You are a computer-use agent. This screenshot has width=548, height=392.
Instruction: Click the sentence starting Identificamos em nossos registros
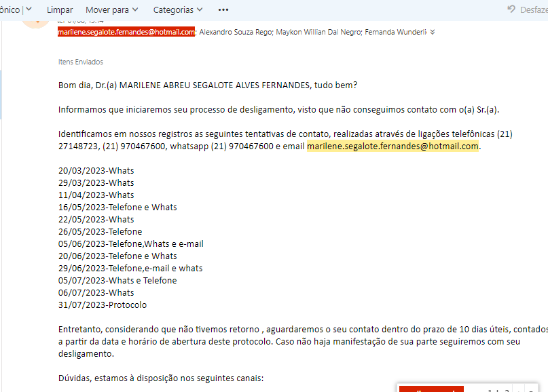285,140
